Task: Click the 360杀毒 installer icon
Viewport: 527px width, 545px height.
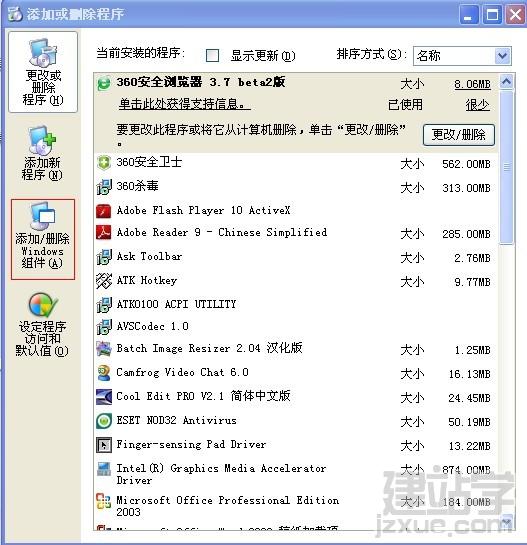Action: tap(104, 187)
